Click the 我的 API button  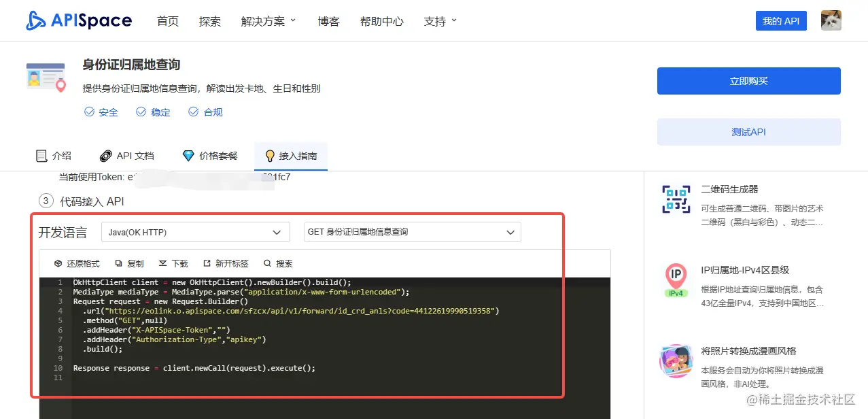pyautogui.click(x=781, y=21)
